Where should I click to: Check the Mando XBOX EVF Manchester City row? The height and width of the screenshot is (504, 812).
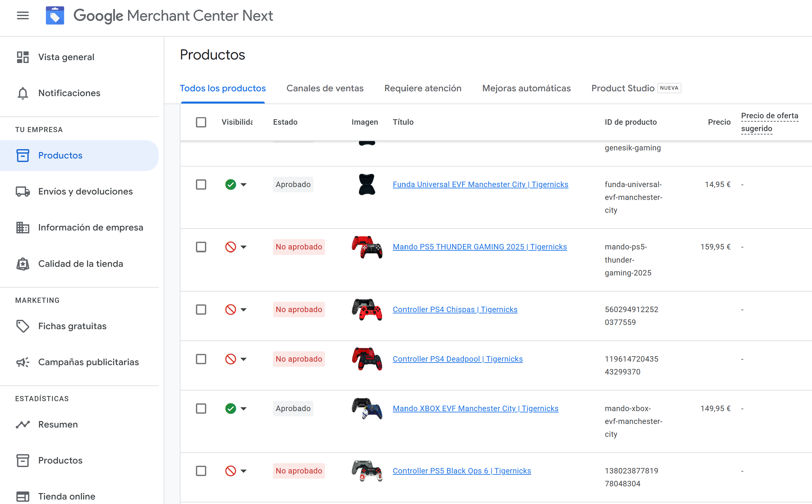pos(201,408)
